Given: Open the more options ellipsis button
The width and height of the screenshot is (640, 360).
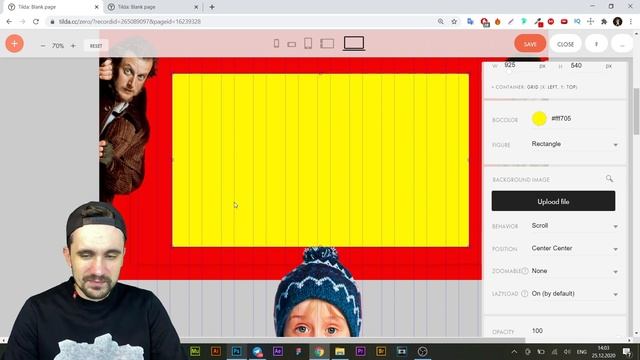Looking at the screenshot, I should coord(622,44).
